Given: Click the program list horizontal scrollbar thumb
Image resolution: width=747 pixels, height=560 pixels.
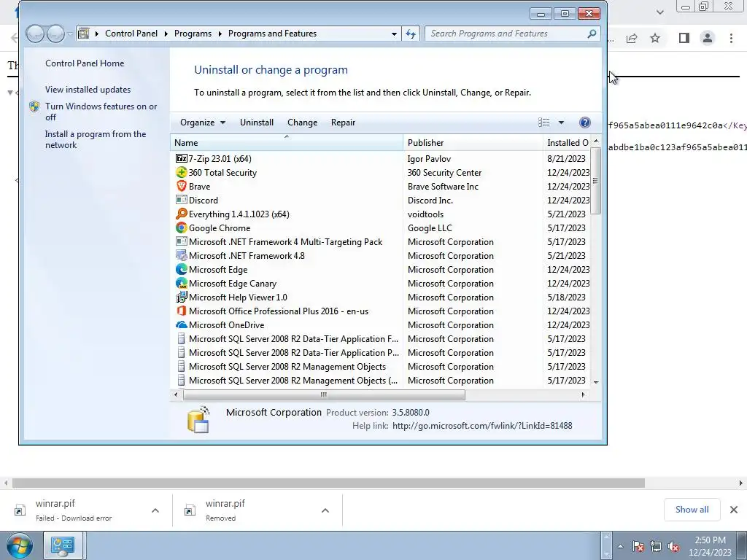Looking at the screenshot, I should click(324, 394).
